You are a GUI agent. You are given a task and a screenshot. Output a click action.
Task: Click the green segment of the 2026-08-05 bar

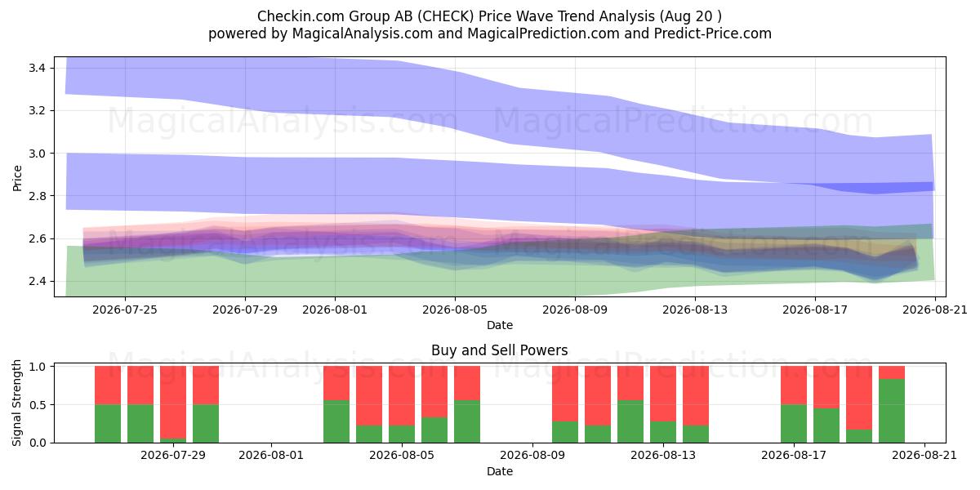[x=402, y=434]
